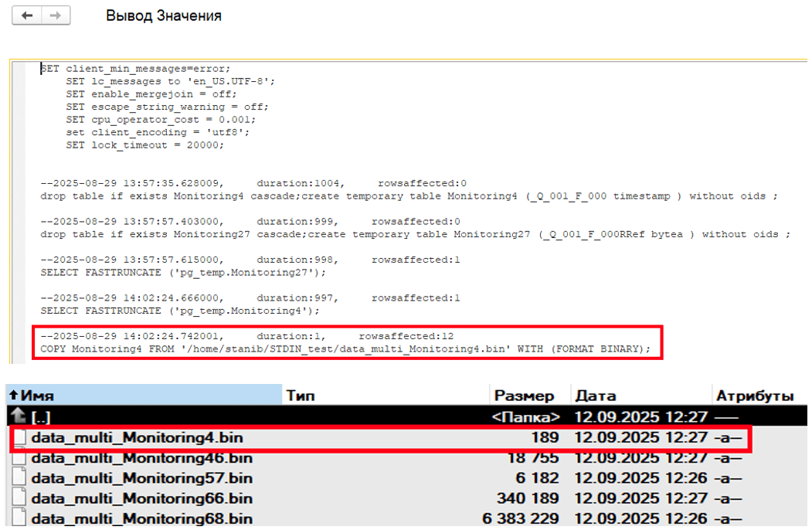Click the back navigation arrow
Image resolution: width=812 pixels, height=530 pixels.
[27, 15]
